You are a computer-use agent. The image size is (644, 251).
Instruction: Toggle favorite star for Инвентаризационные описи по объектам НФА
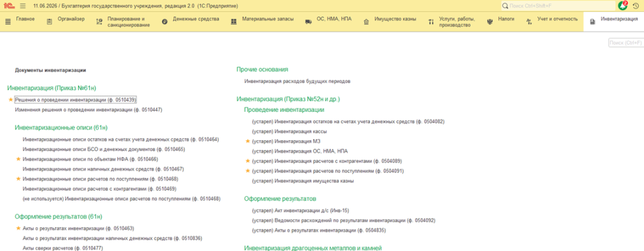18,159
